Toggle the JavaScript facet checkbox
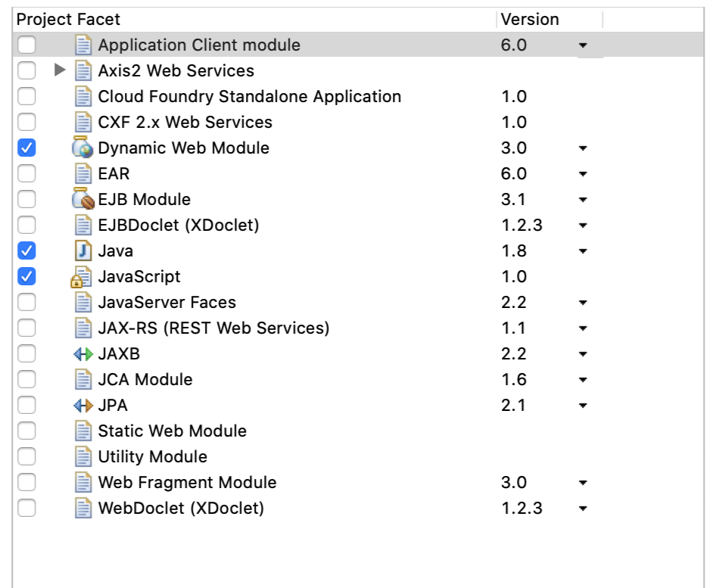The height and width of the screenshot is (588, 713). point(26,276)
